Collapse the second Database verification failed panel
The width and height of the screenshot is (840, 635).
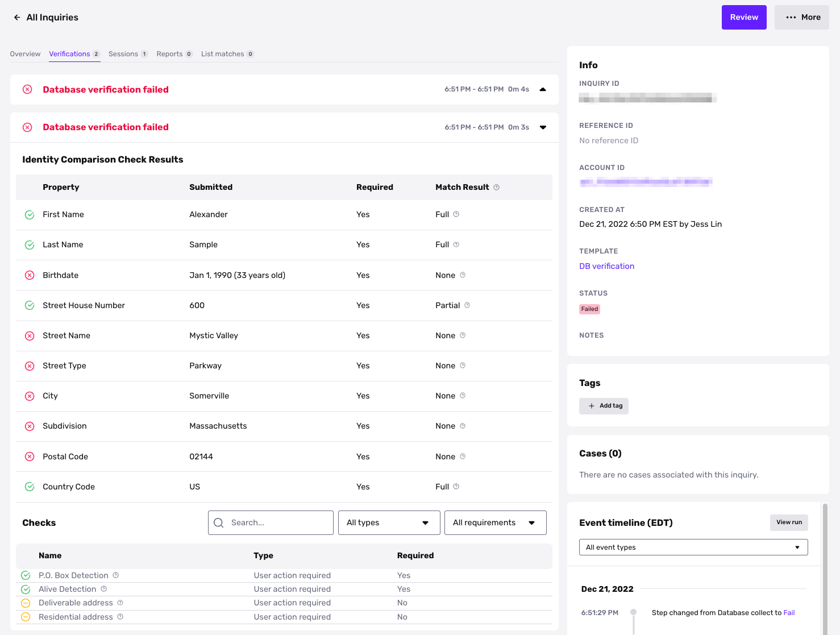point(543,127)
